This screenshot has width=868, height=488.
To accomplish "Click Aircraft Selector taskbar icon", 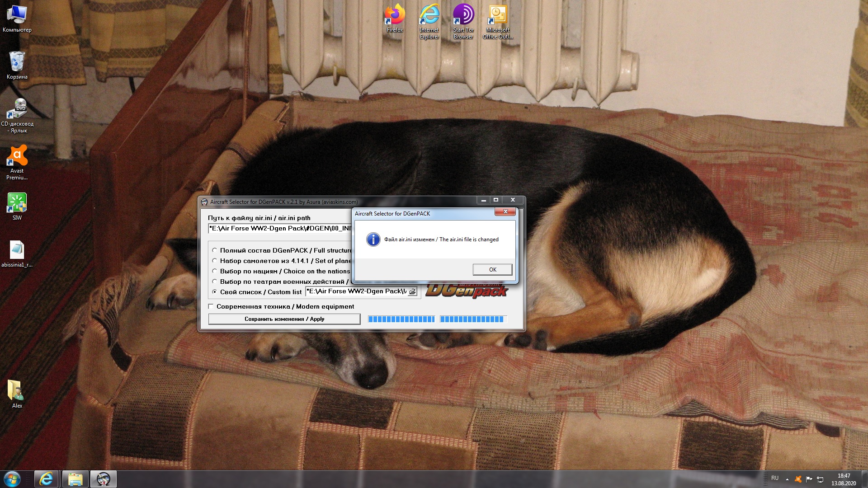I will 104,479.
